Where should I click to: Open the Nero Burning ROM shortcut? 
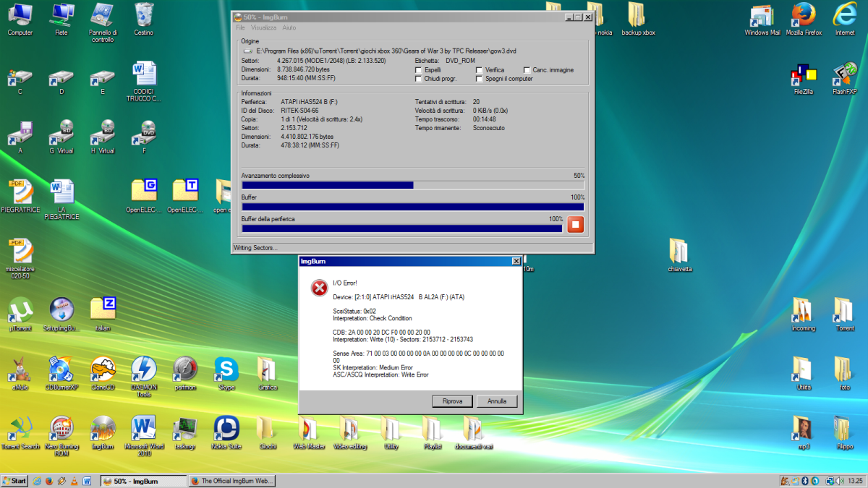[61, 429]
